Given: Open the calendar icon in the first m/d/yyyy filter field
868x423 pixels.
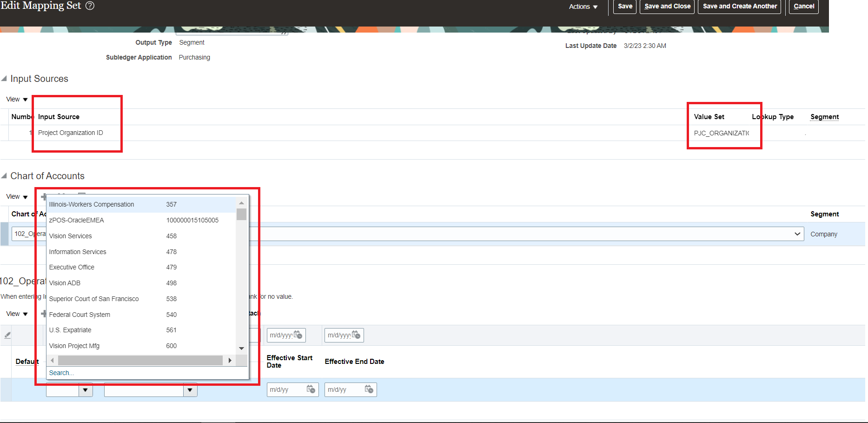Looking at the screenshot, I should (x=299, y=335).
